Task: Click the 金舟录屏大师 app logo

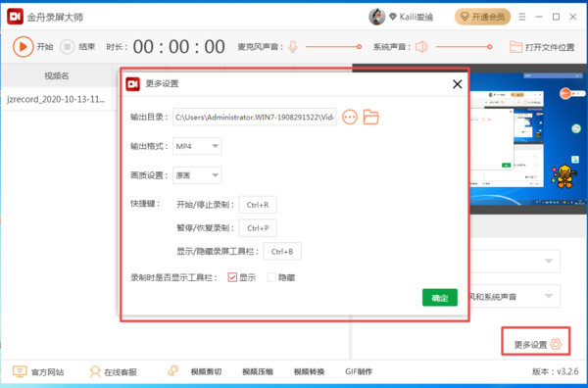Action: (15, 17)
